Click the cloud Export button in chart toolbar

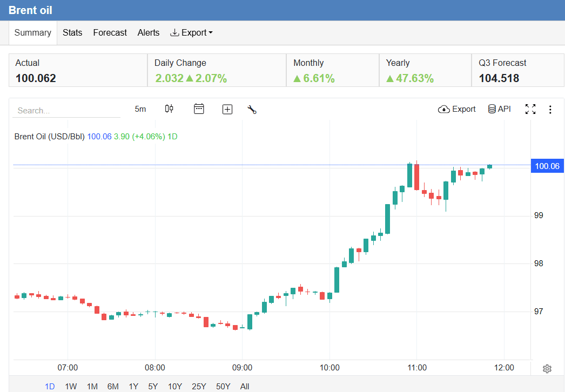456,109
